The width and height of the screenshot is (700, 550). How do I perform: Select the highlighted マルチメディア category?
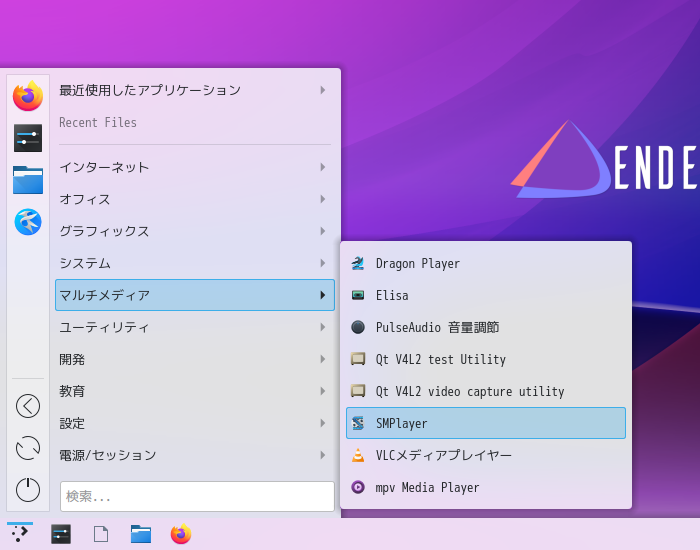195,295
